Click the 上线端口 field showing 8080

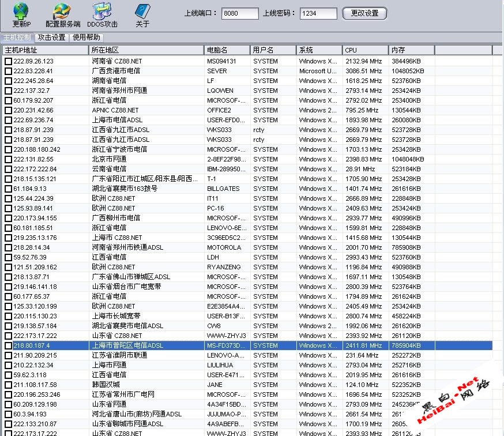[x=239, y=13]
